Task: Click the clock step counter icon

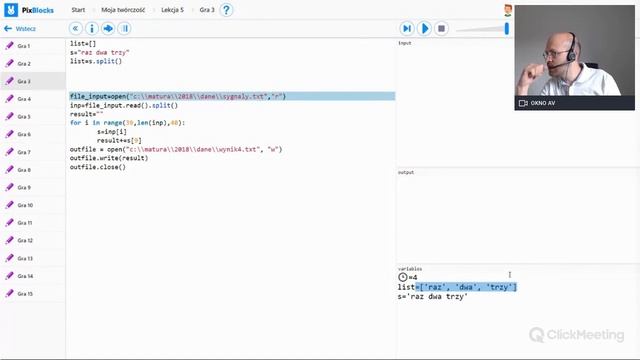Action: (x=402, y=277)
